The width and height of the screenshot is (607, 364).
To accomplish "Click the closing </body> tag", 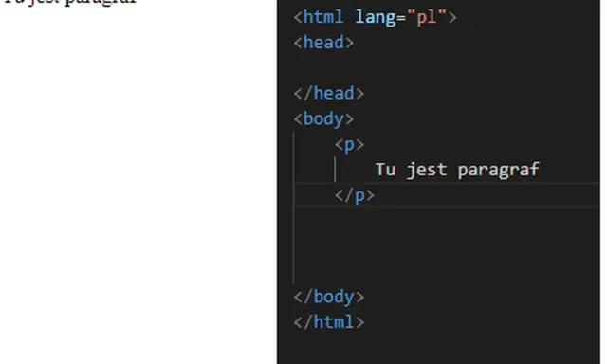I will point(329,297).
